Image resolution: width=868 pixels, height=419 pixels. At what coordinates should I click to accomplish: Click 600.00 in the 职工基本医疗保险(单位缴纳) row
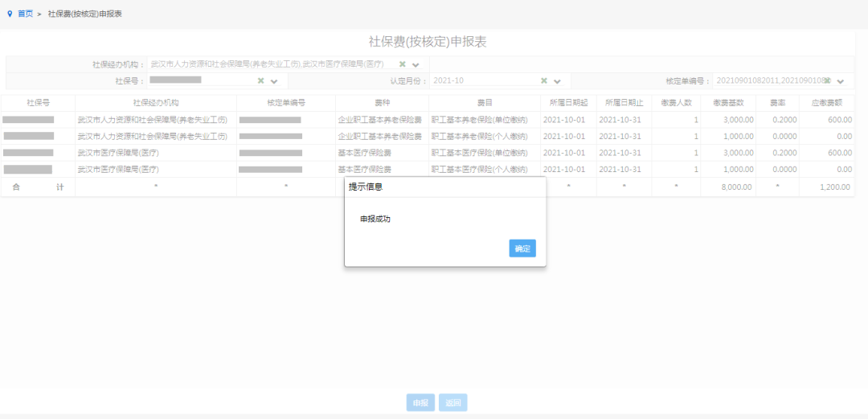pyautogui.click(x=841, y=153)
